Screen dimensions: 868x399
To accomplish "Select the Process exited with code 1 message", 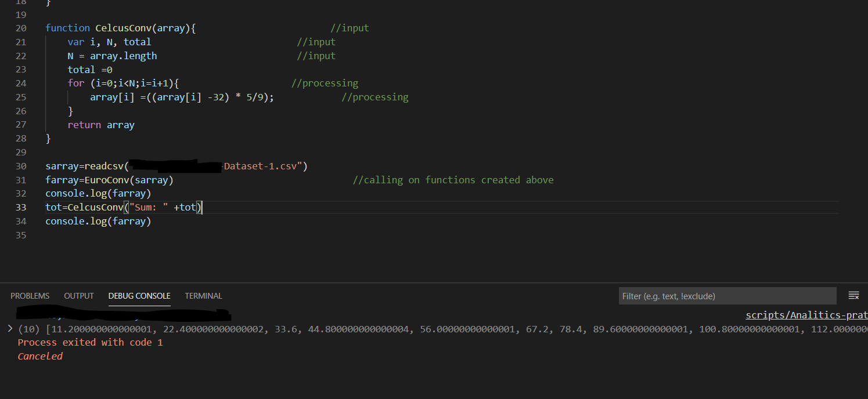I will point(91,342).
